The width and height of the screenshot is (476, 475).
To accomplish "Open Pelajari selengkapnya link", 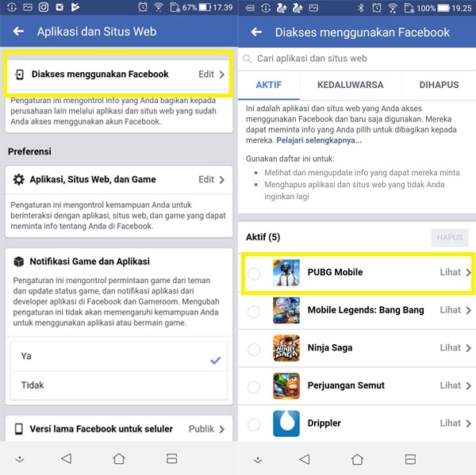I will 319,140.
